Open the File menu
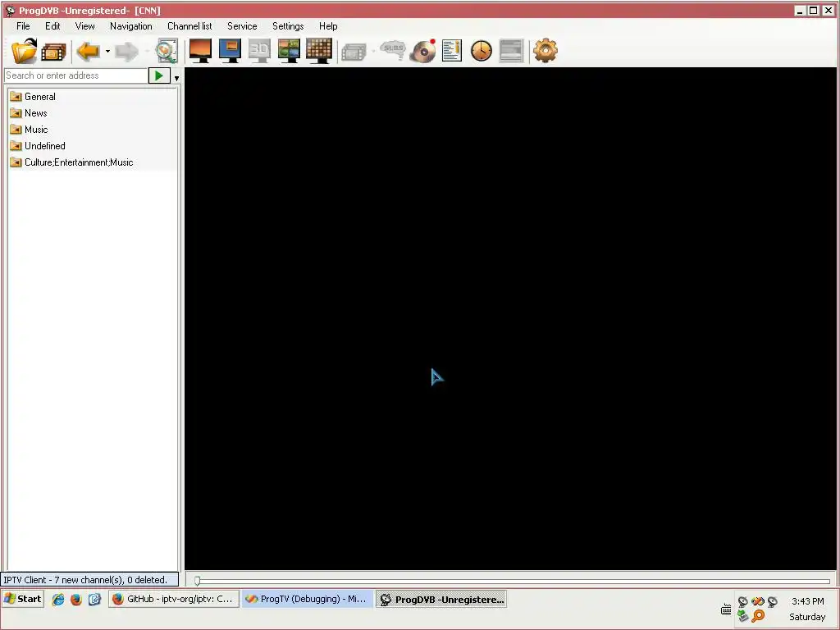 click(x=23, y=25)
